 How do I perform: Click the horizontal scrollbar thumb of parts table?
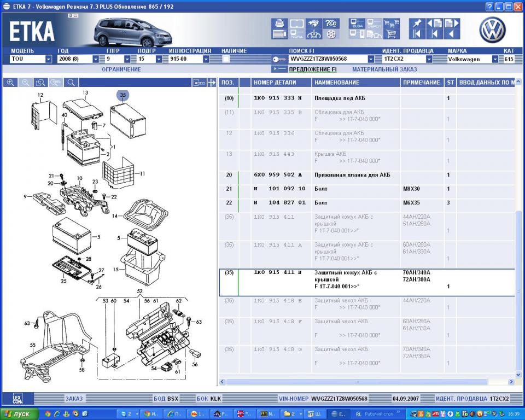pos(357,382)
